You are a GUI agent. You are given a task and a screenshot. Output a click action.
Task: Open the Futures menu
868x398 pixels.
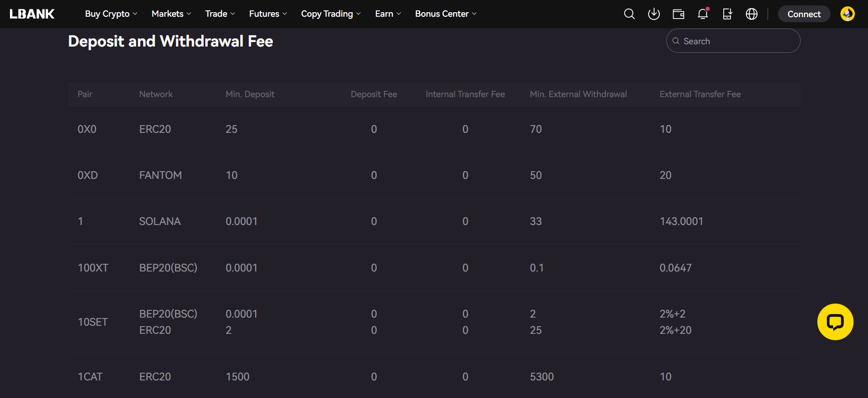pos(268,14)
